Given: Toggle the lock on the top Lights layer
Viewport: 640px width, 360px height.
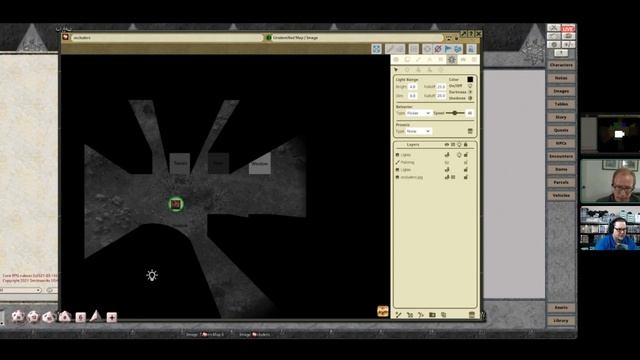Looking at the screenshot, I should coord(466,155).
